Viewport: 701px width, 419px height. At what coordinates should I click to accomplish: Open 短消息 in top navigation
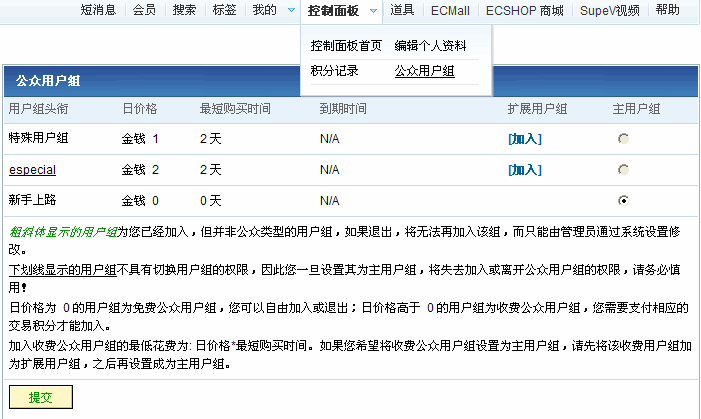click(98, 11)
